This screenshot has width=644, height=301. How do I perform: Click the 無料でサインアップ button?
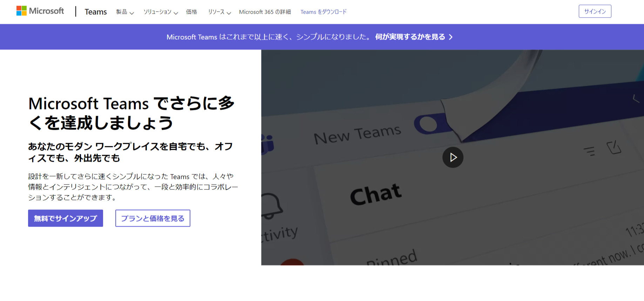[66, 218]
